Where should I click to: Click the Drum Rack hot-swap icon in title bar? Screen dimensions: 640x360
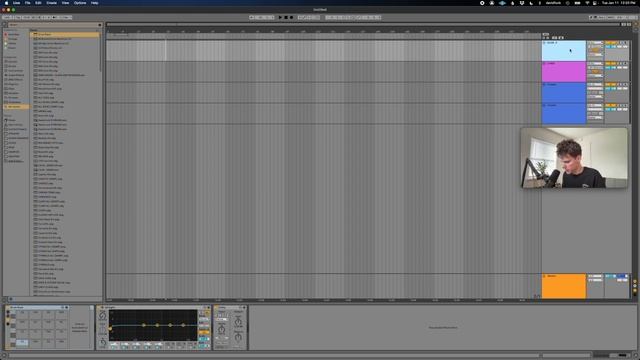click(62, 307)
